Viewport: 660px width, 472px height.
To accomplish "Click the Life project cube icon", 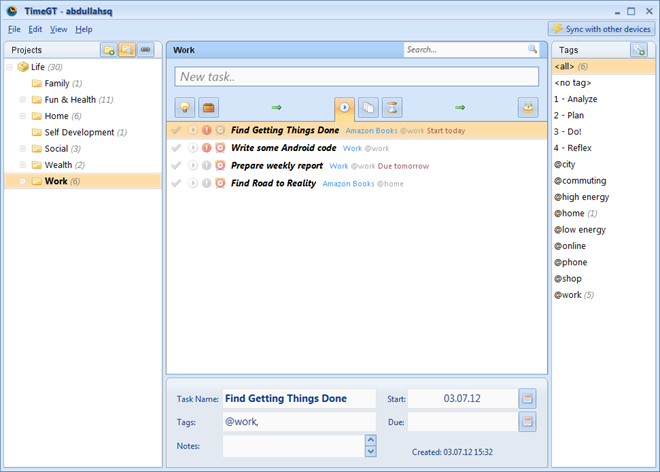I will point(23,67).
